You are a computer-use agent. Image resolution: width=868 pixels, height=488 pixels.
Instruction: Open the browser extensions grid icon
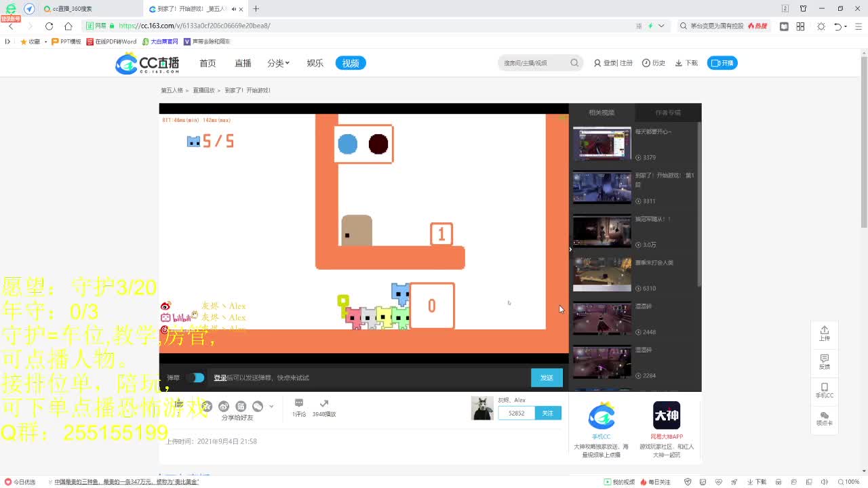(x=800, y=26)
